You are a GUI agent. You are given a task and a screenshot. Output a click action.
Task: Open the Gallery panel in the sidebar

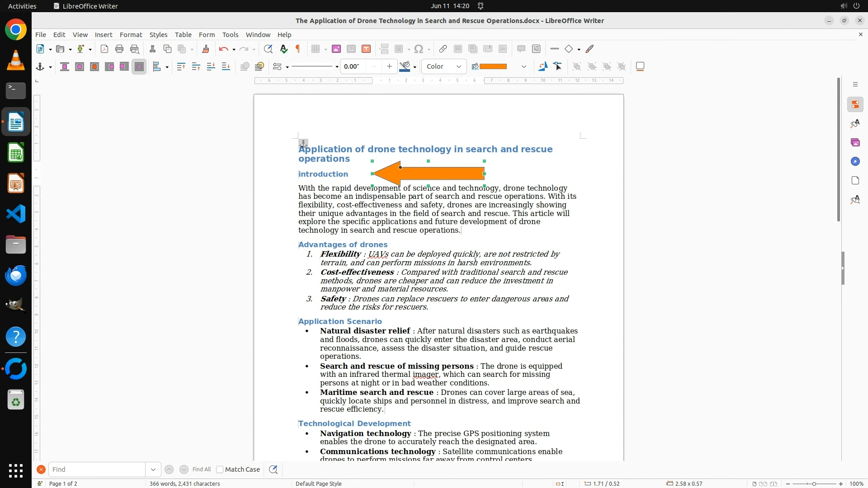point(855,143)
